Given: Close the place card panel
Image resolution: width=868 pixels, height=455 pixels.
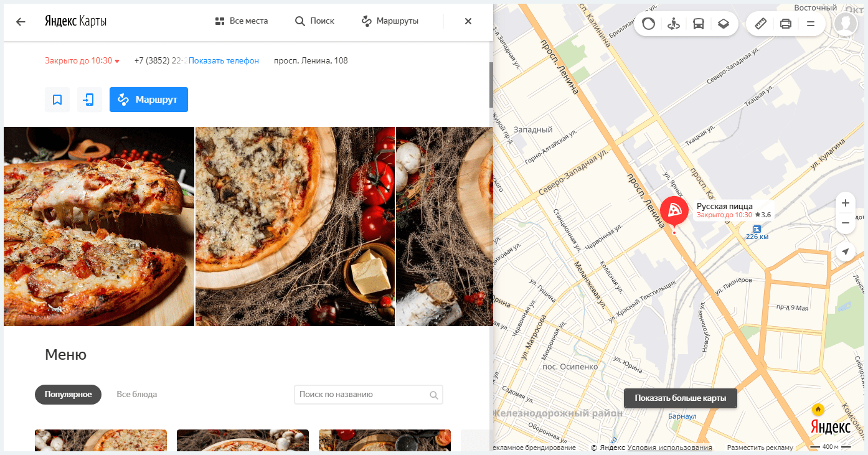Looking at the screenshot, I should coord(468,21).
